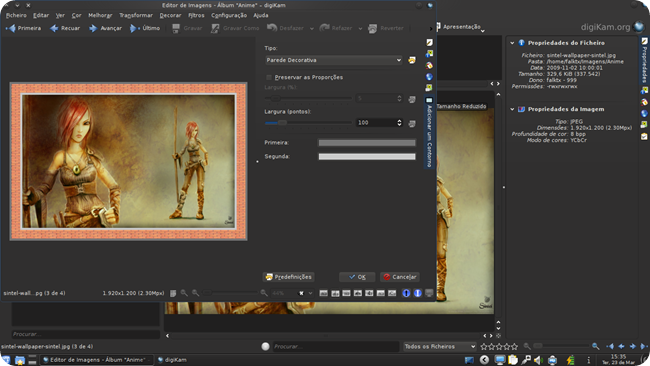This screenshot has width=650, height=366.
Task: Open Desfazer history dropdown arrow
Action: pos(312,28)
